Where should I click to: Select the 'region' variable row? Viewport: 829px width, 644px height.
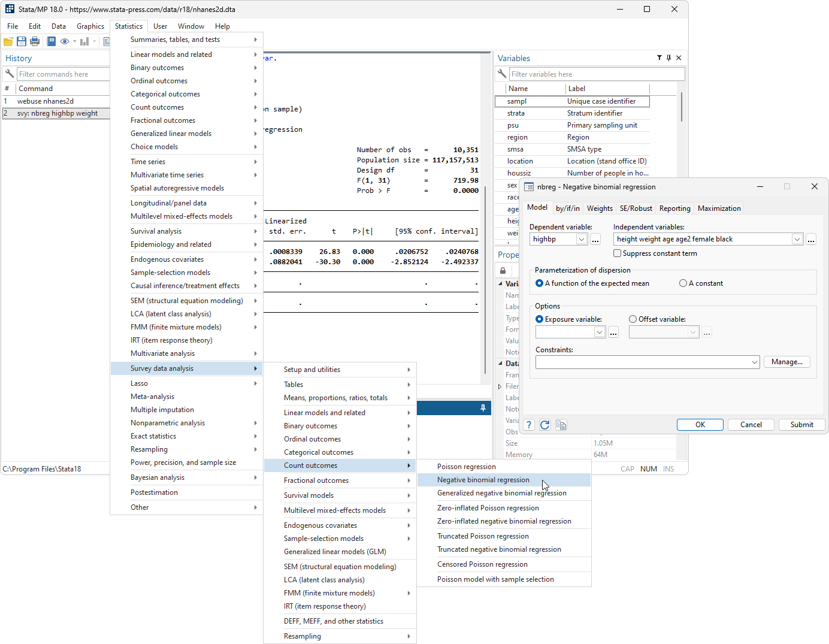[x=572, y=137]
